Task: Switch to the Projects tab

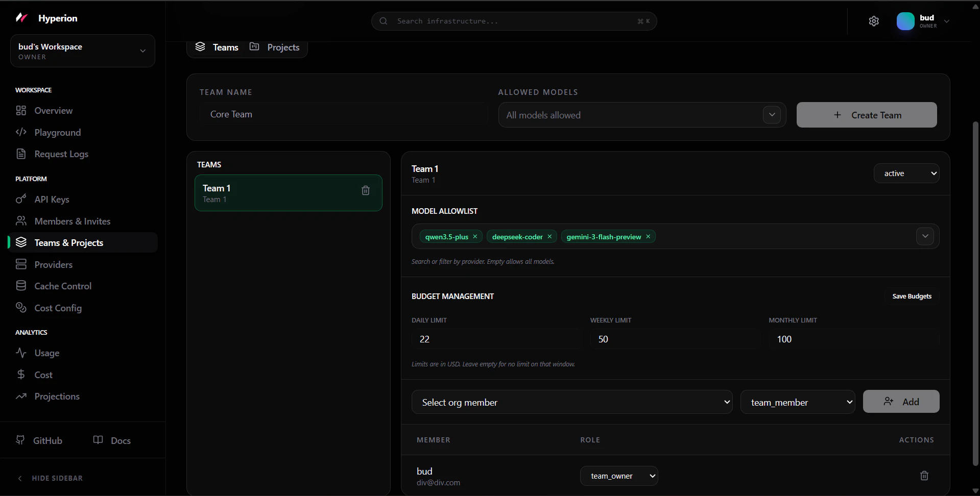Action: click(283, 47)
